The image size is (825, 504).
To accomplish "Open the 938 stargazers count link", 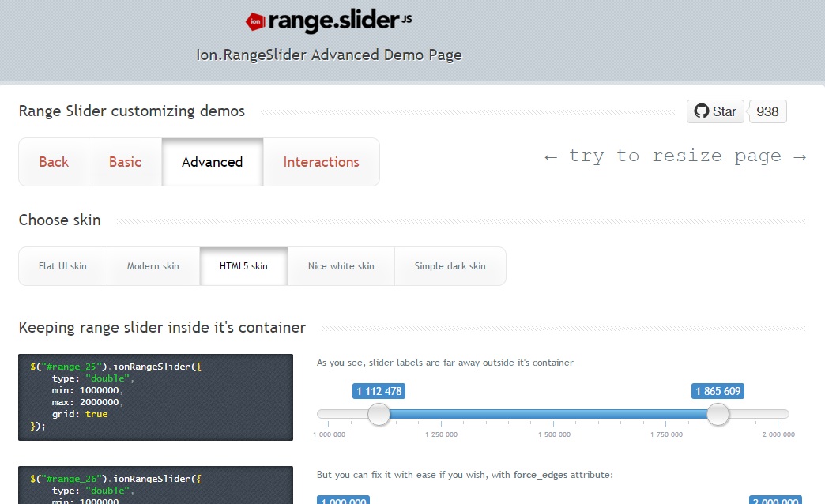I will coord(767,111).
